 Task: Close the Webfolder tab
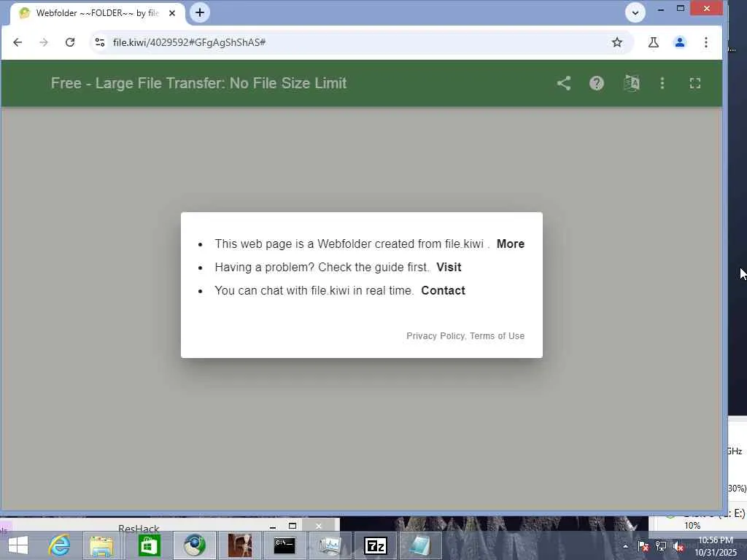172,13
